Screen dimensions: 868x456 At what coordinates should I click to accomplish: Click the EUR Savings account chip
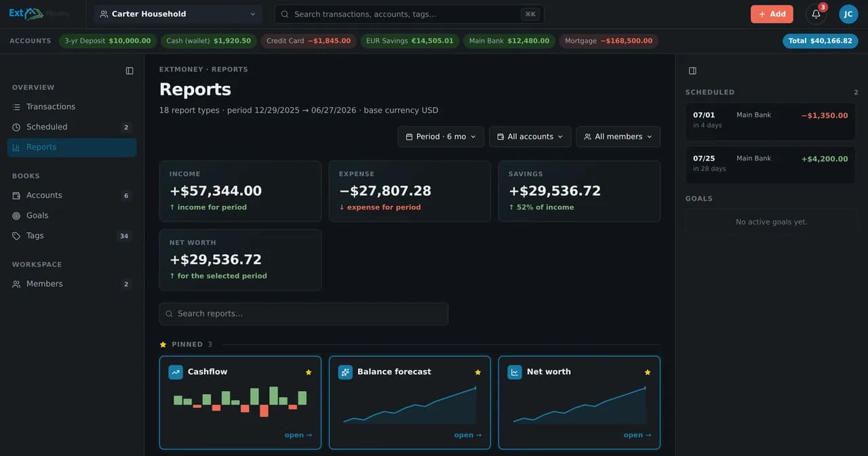point(410,41)
